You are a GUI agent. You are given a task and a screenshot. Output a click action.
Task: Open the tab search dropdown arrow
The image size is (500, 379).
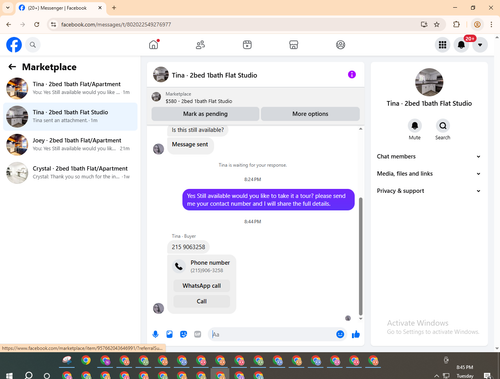point(8,8)
